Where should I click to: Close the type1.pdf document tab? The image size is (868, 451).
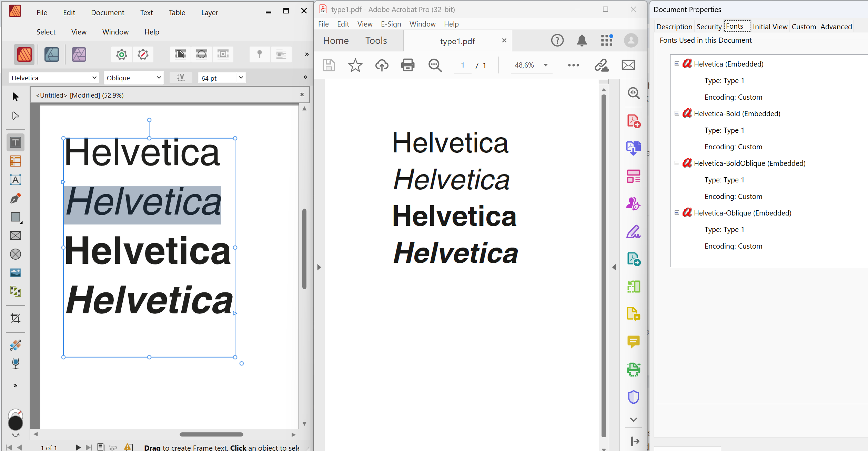(504, 41)
